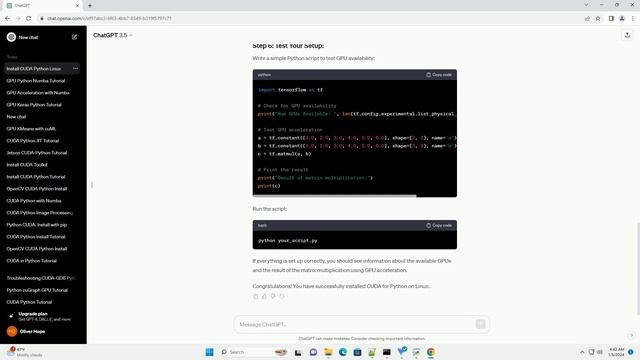640x360 pixels.
Task: Open the CUDA Python JIT Tutorial chat
Action: [x=33, y=141]
